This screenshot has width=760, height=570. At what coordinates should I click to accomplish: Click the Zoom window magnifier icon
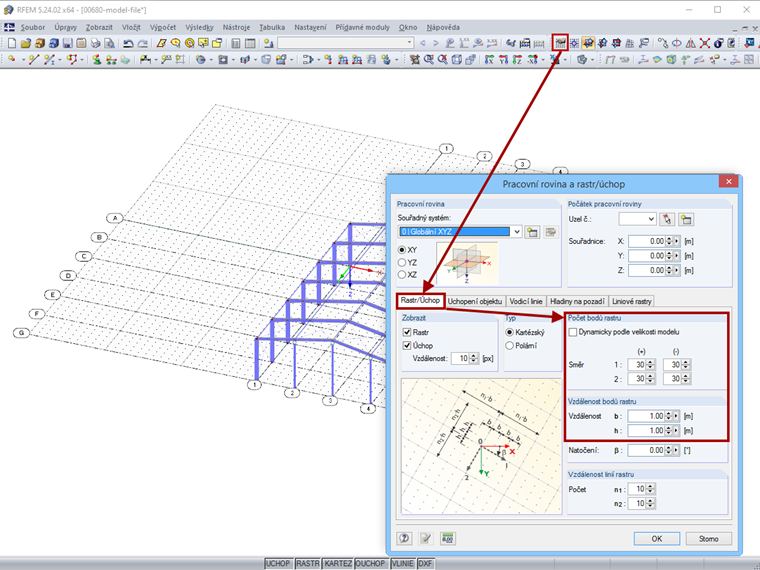(x=428, y=59)
